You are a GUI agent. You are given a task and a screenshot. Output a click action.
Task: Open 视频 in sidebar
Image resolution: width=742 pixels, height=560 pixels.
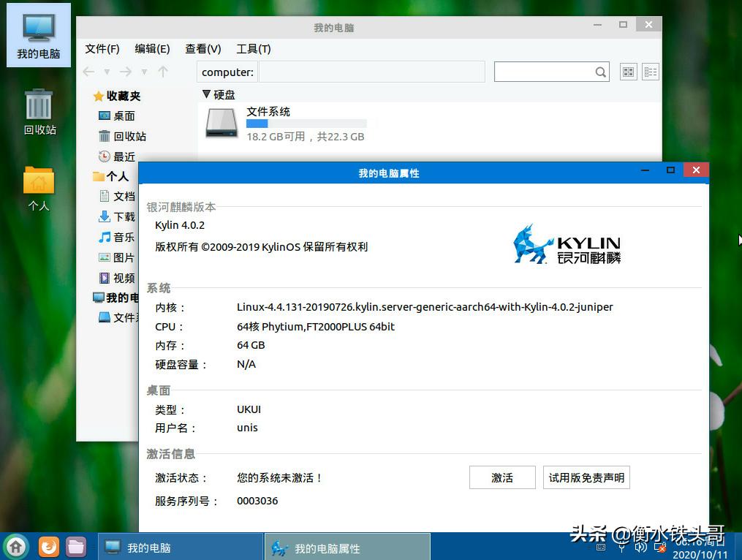117,278
